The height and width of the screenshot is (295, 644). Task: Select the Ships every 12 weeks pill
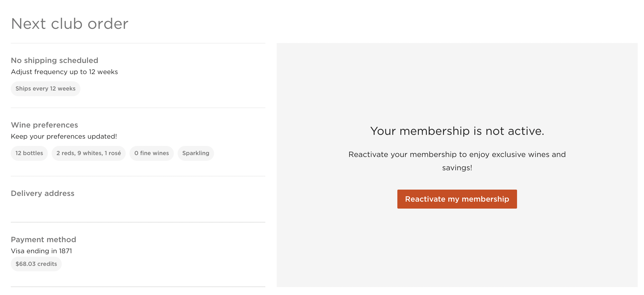point(46,89)
